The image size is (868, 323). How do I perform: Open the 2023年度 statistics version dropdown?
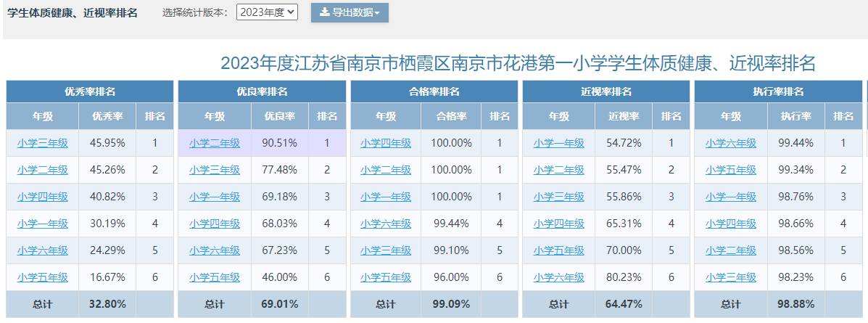267,12
